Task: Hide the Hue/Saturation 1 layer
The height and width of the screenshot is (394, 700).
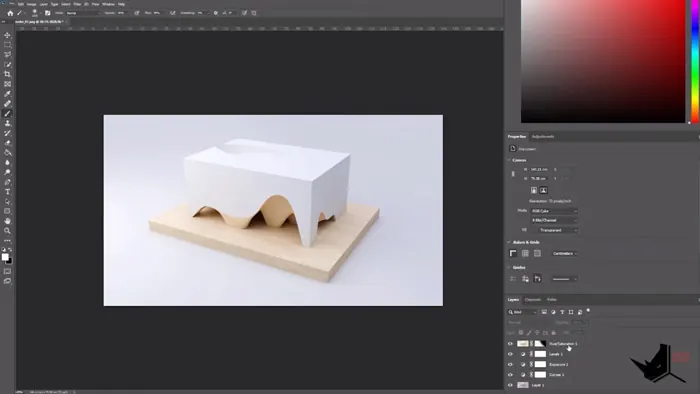Action: 510,344
